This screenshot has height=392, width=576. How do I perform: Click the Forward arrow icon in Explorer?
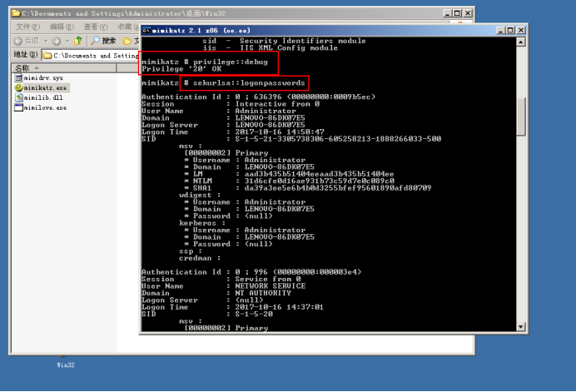57,41
